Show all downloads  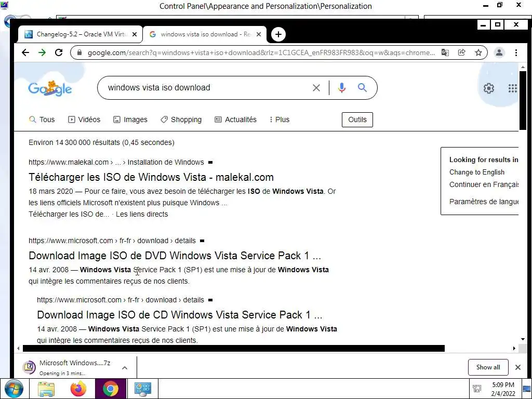[488, 367]
